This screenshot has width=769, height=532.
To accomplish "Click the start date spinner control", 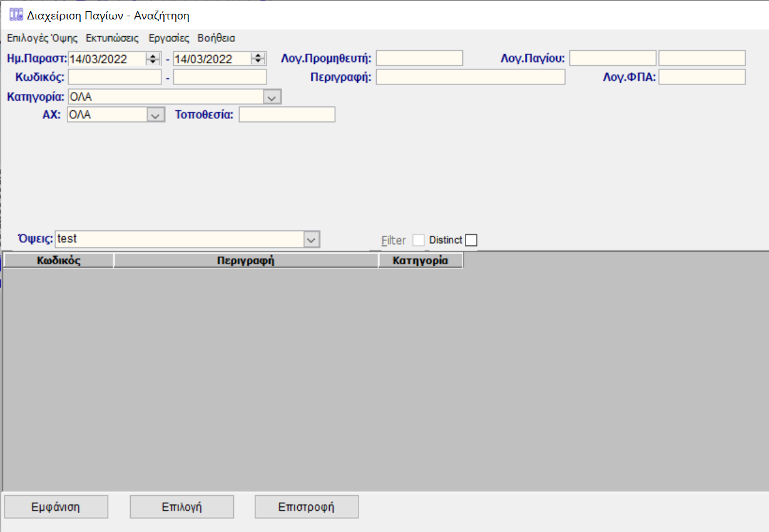I will [153, 59].
